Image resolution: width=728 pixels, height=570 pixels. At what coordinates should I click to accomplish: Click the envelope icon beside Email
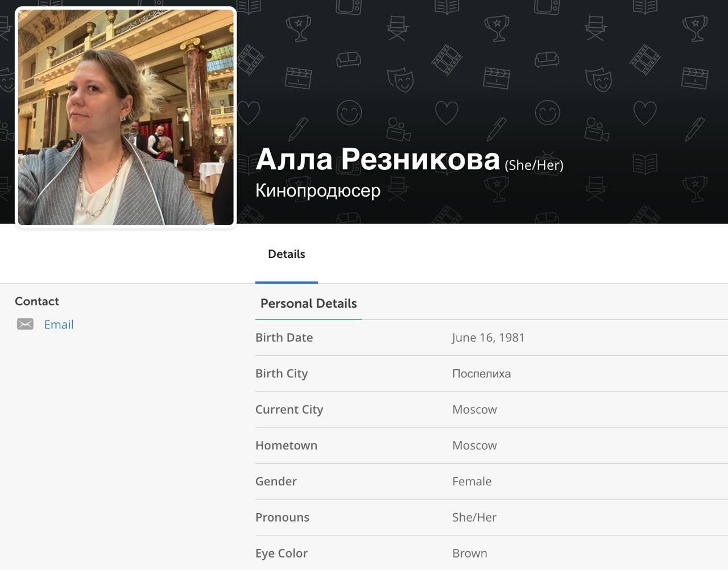(x=25, y=324)
